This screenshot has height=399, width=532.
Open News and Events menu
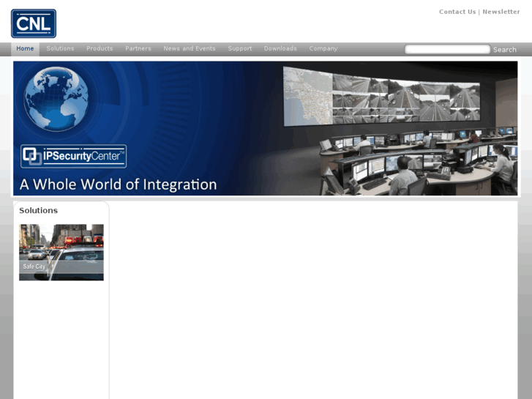click(x=190, y=49)
